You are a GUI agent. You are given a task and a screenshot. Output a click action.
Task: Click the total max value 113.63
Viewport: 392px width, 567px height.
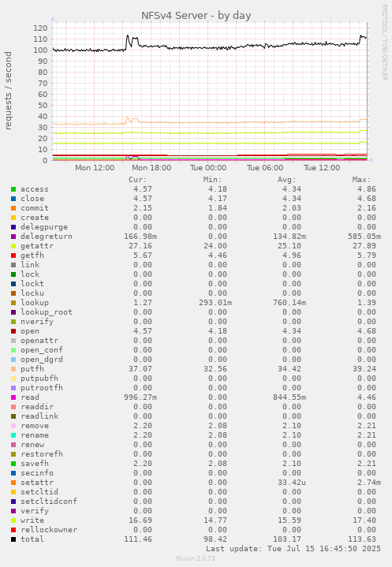pos(362,539)
